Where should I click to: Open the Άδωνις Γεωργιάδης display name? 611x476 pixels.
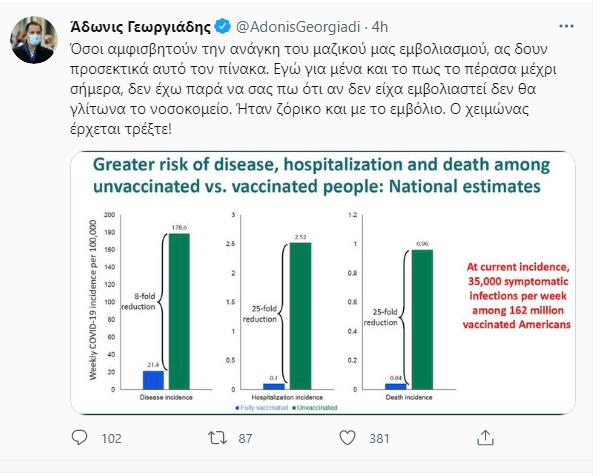click(x=141, y=27)
